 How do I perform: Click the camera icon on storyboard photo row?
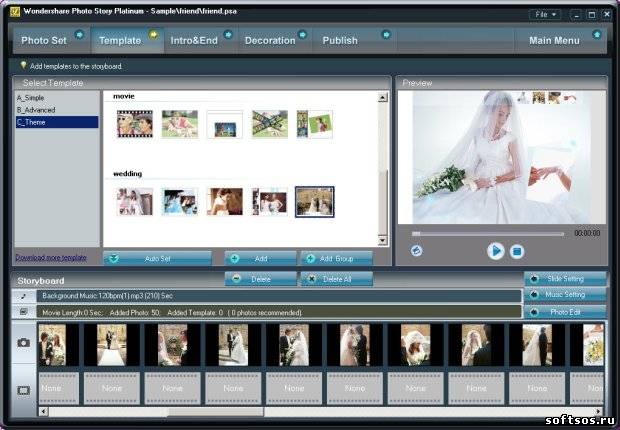[24, 342]
